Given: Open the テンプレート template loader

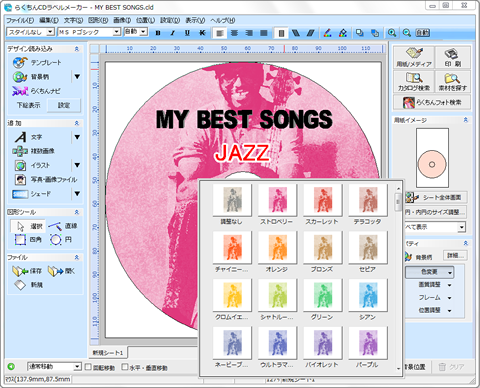Looking at the screenshot, I should 37,62.
